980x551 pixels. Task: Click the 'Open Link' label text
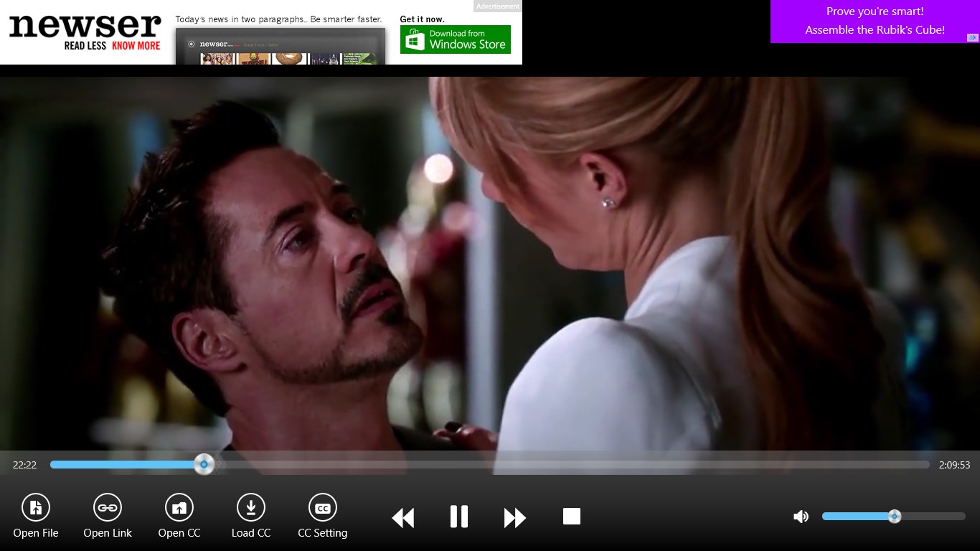[108, 533]
